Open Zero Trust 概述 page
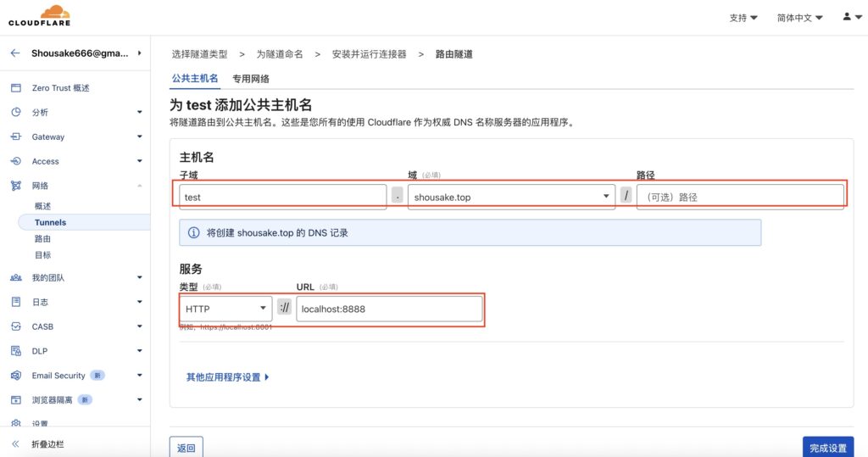The image size is (868, 457). pos(60,87)
